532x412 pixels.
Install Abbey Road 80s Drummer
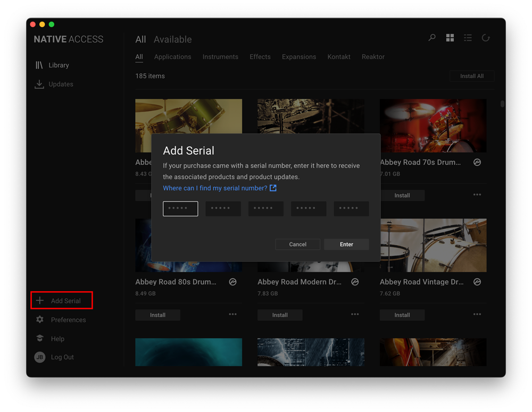158,315
